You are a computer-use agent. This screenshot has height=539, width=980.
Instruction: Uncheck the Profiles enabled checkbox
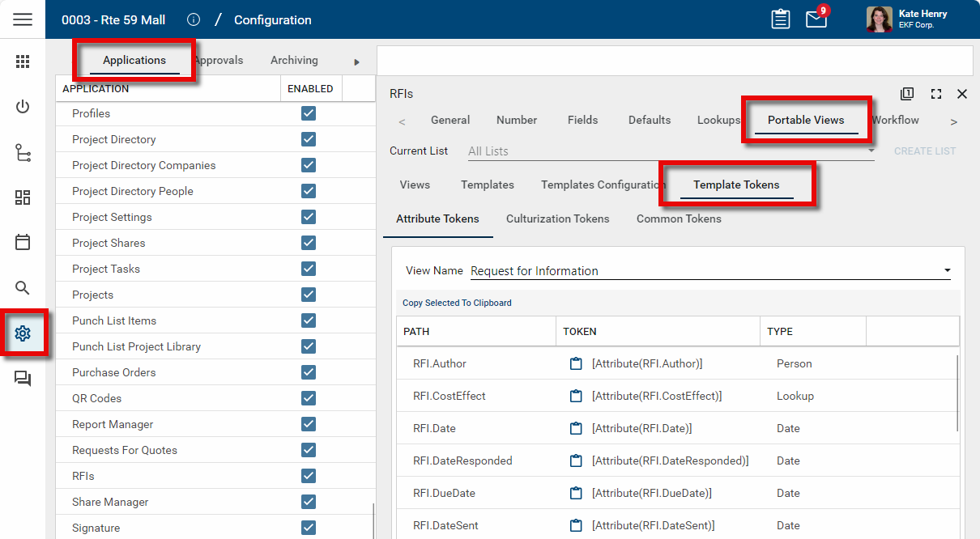[309, 113]
